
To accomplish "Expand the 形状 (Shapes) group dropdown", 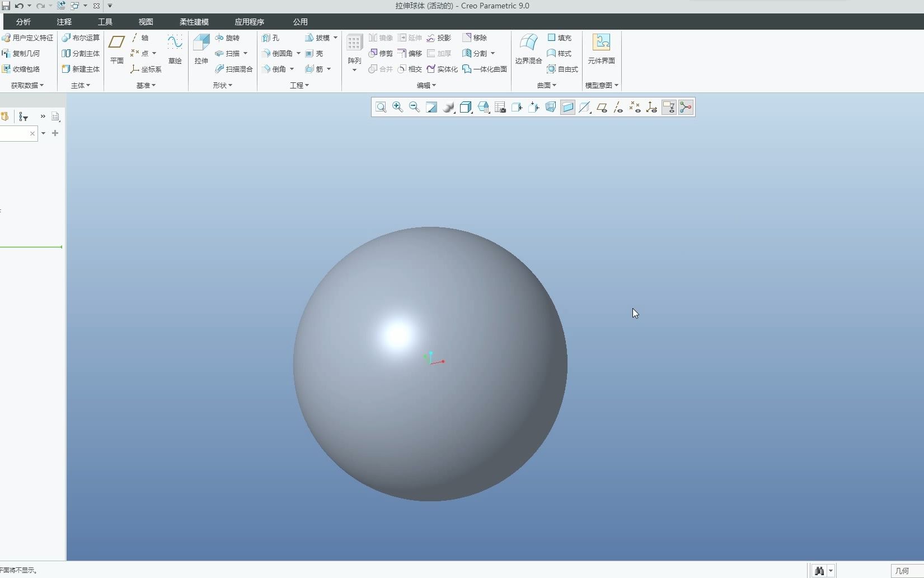I will (x=222, y=85).
